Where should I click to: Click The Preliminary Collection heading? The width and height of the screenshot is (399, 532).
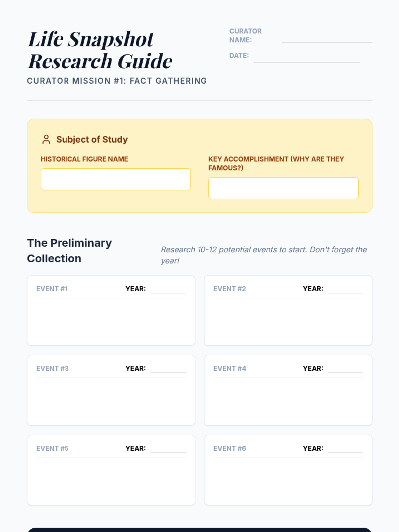[69, 251]
